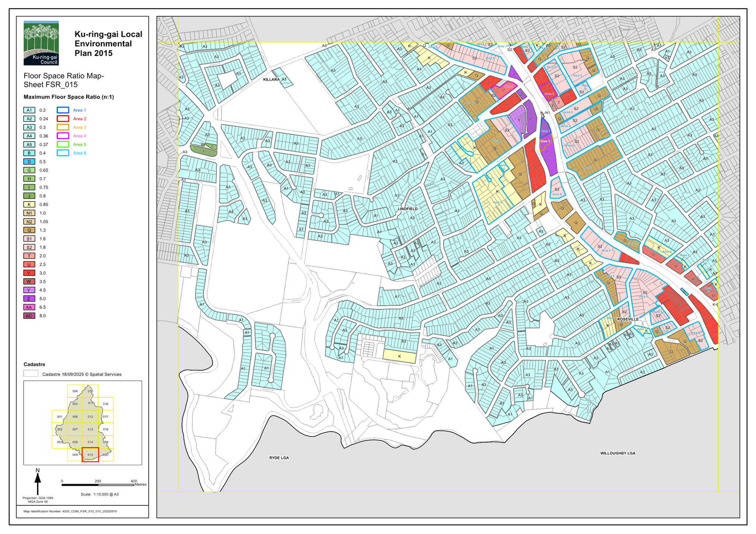Click tile 007 in the index map
This screenshot has height=534, width=756.
75,429
